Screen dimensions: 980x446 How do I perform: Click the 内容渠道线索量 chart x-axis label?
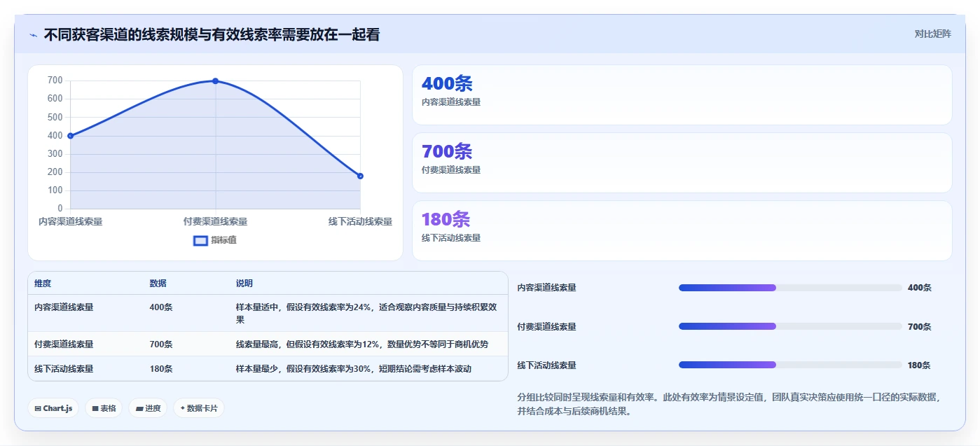70,221
